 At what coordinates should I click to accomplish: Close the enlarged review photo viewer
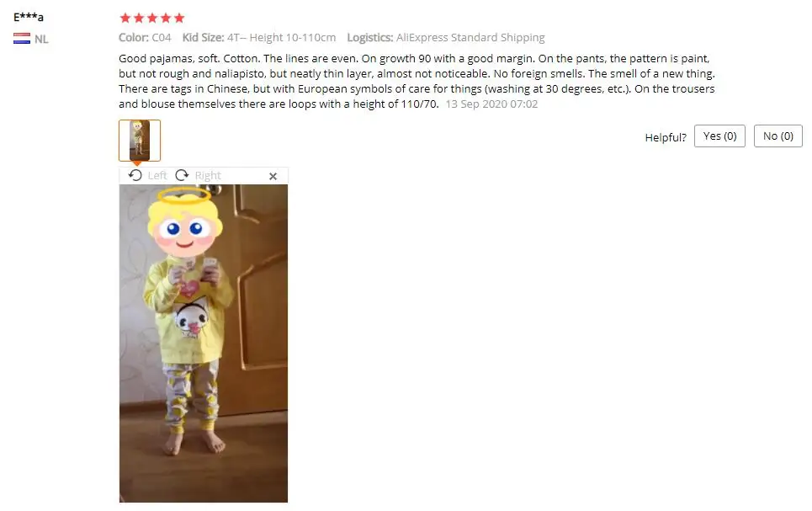pos(273,176)
